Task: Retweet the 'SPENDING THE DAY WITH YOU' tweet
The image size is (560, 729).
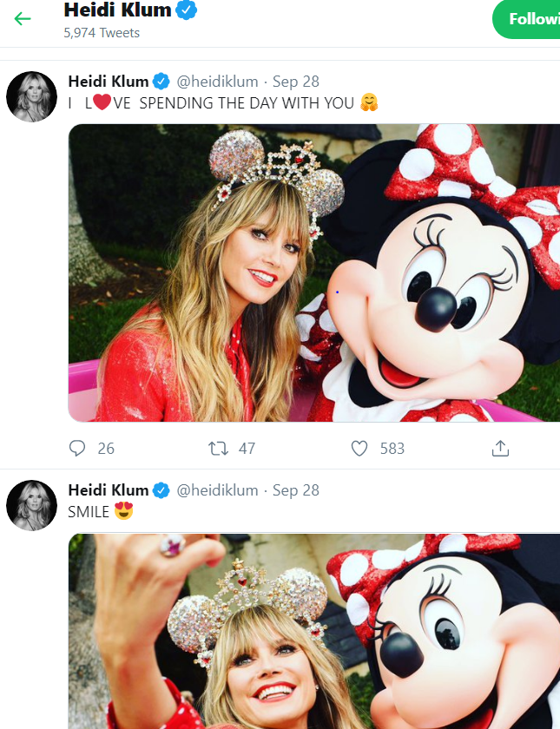Action: pos(220,449)
